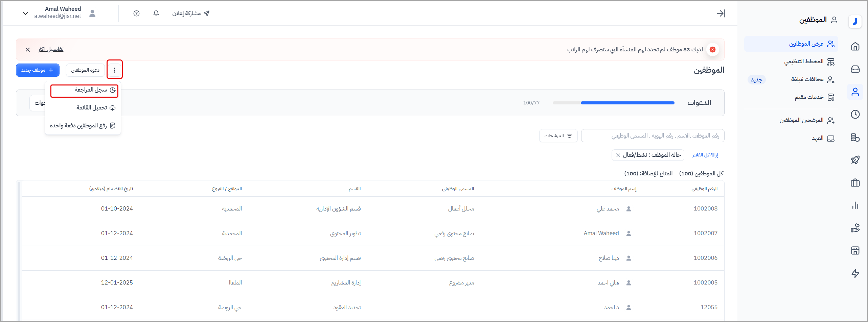Click the briefcase icon in sidebar
The image size is (868, 322).
(855, 183)
